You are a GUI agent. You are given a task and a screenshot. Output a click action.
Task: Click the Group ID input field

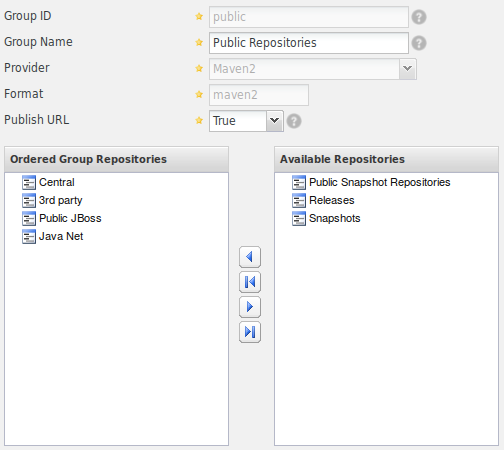click(x=309, y=17)
